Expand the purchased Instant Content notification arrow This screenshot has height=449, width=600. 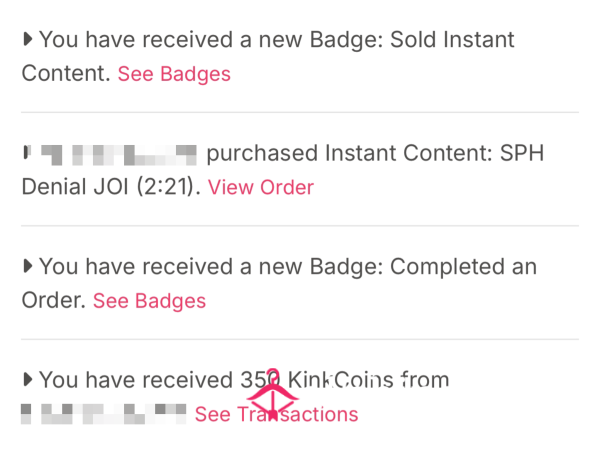(26, 152)
